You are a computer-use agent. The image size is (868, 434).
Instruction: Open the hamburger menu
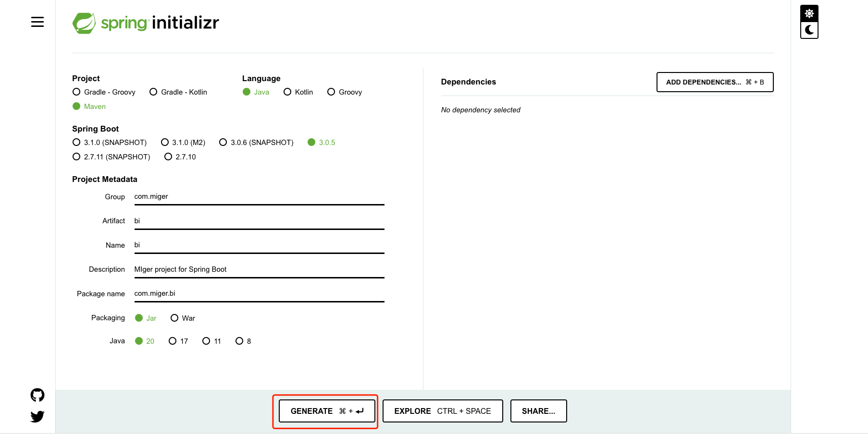[x=37, y=22]
